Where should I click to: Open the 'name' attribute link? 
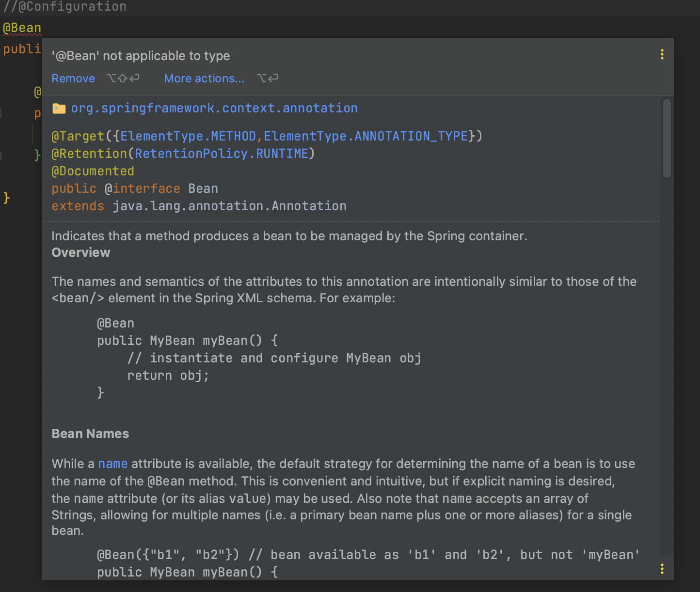click(113, 464)
